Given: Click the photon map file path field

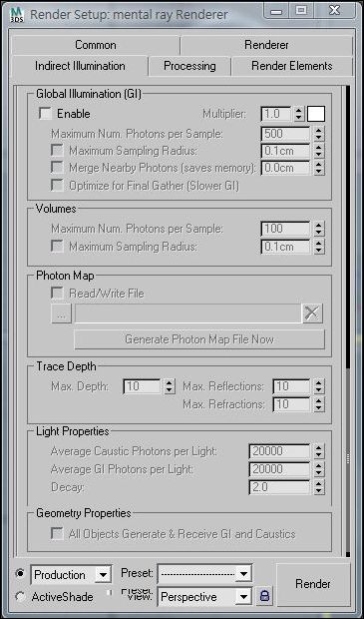Looking at the screenshot, I should (x=188, y=313).
